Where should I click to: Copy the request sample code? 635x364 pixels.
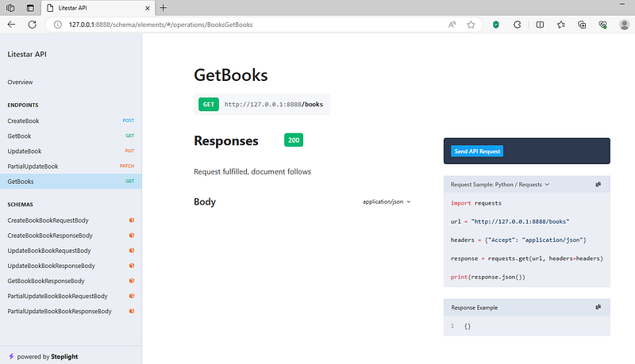[598, 185]
